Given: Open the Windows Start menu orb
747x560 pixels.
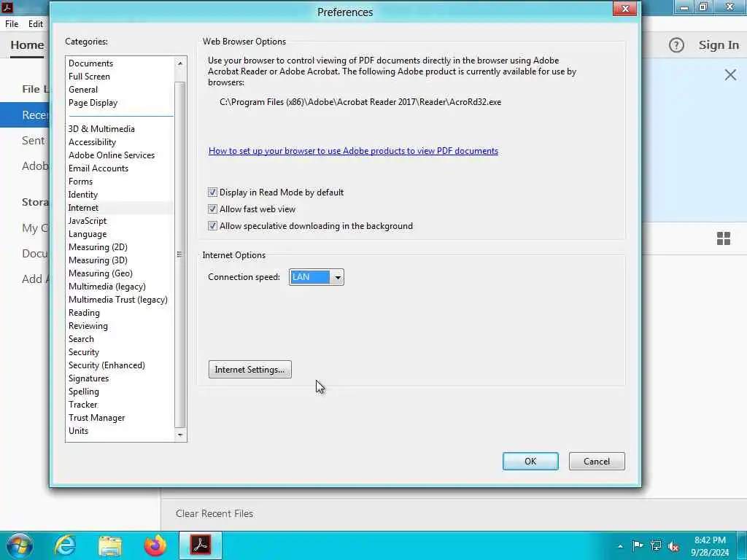Looking at the screenshot, I should [19, 545].
